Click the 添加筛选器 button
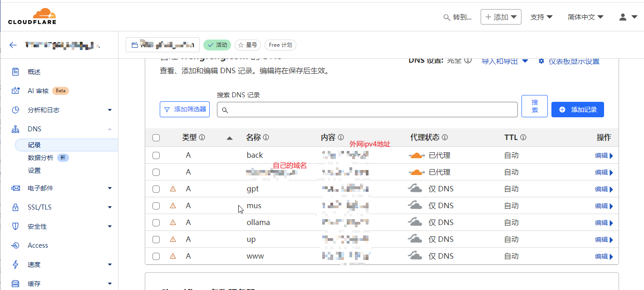644x290 pixels. 185,110
